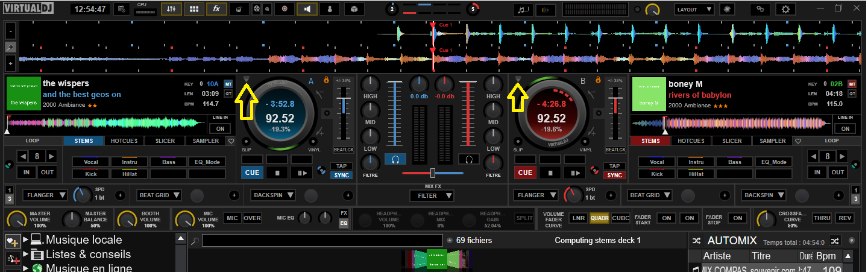
Task: Click deck B HiHat stem pad
Action: [x=696, y=174]
